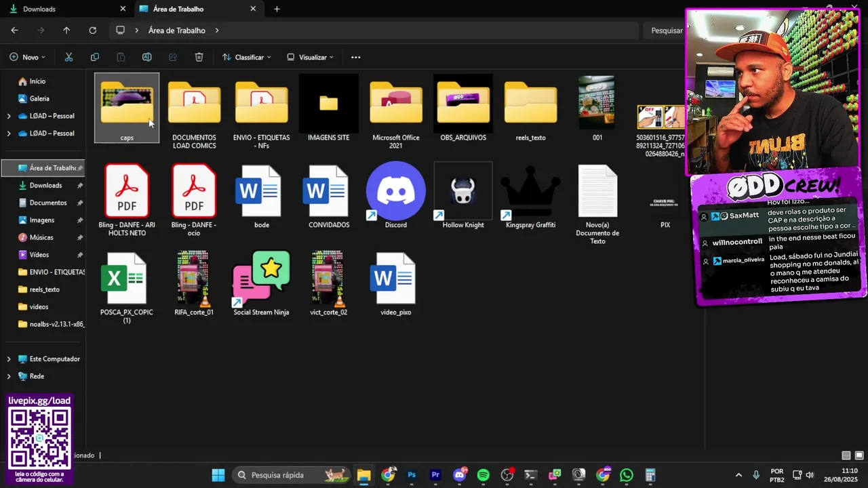Open Premiere Pro from the taskbar
Viewport: 868px width, 488px height.
(x=435, y=475)
